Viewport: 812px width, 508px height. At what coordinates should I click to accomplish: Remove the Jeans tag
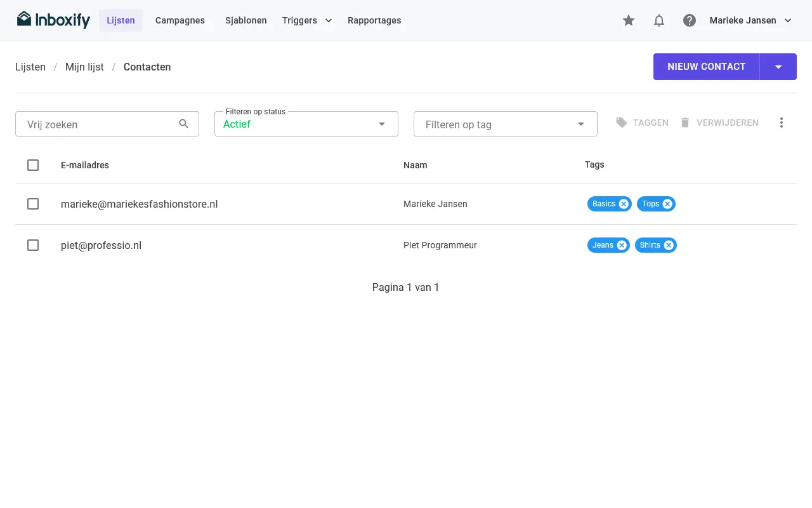tap(622, 245)
